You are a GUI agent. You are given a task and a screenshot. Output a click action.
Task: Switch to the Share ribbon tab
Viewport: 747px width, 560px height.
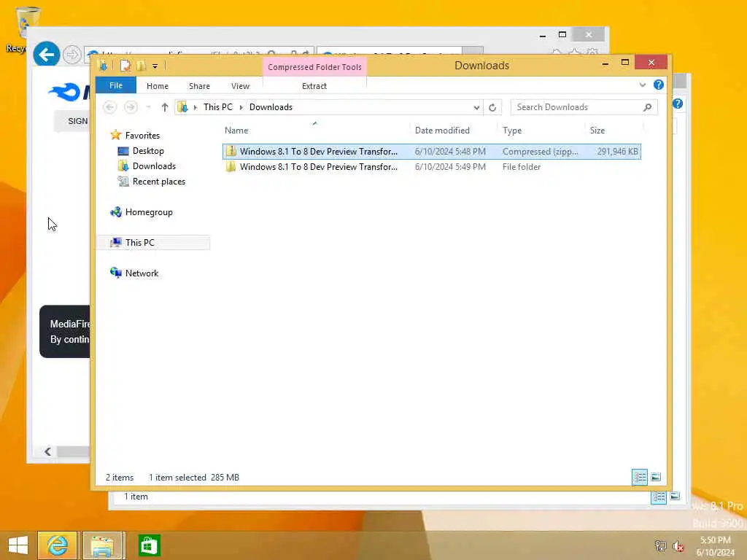[x=199, y=86]
